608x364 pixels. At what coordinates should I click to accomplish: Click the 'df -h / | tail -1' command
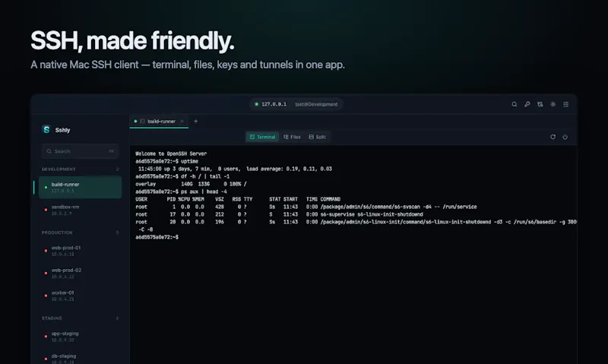pos(205,176)
